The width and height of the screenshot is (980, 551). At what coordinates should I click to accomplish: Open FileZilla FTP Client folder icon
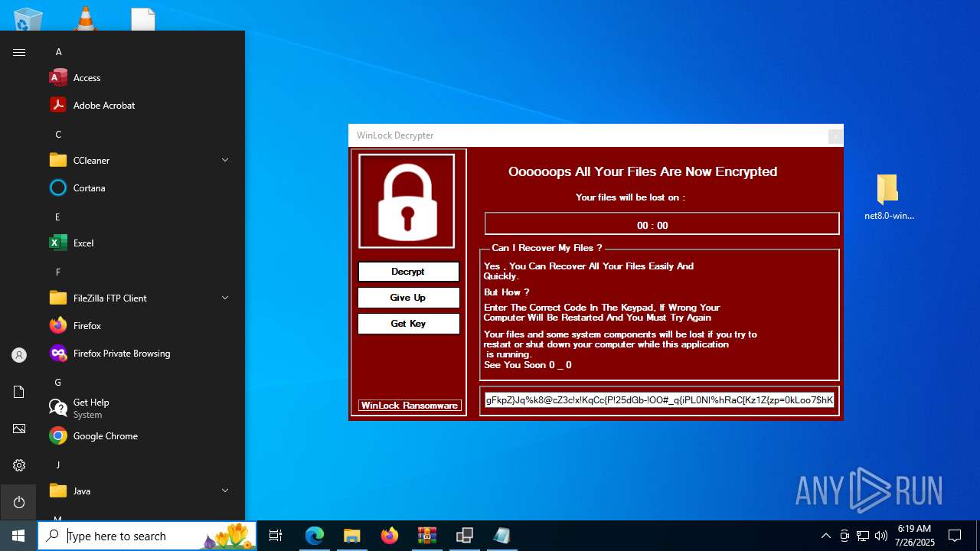(x=58, y=298)
